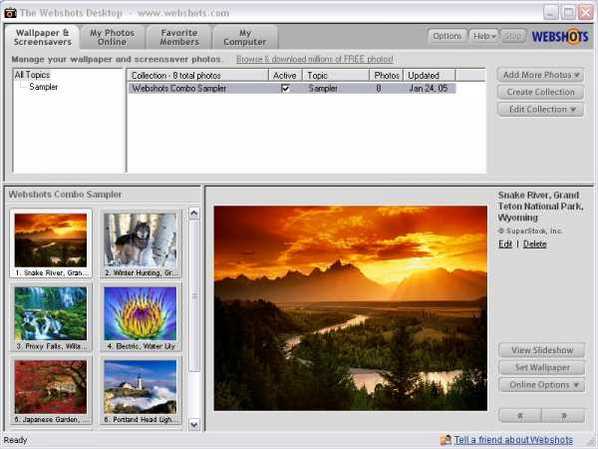This screenshot has height=449, width=598.
Task: Sort by Photos column header
Action: [x=386, y=75]
